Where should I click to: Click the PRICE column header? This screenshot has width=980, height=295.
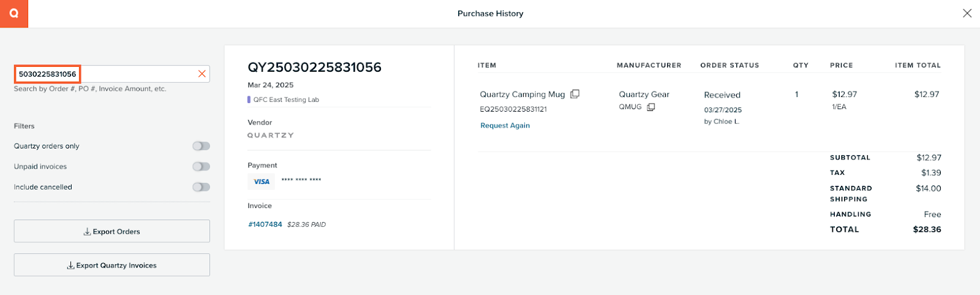pos(841,65)
